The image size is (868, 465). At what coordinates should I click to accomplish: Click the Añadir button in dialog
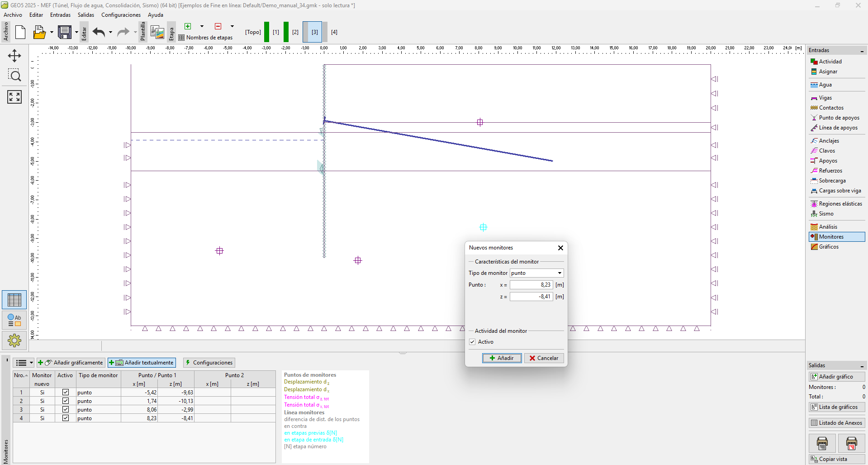click(x=502, y=358)
